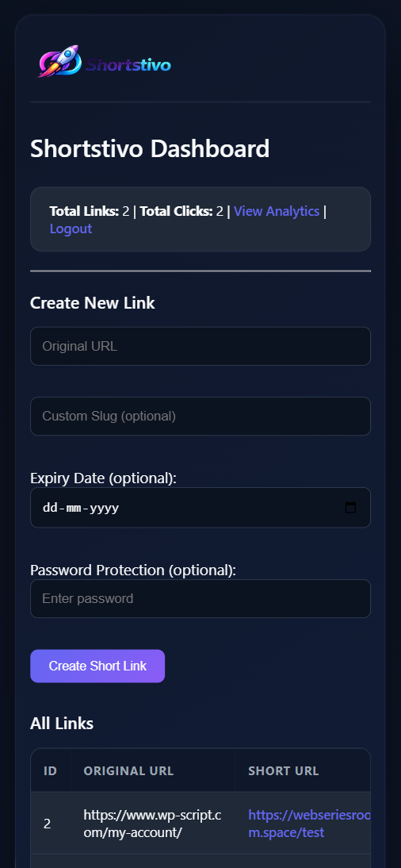The height and width of the screenshot is (868, 401).
Task: Open the webseriesroom.space/test short link
Action: pyautogui.click(x=310, y=823)
